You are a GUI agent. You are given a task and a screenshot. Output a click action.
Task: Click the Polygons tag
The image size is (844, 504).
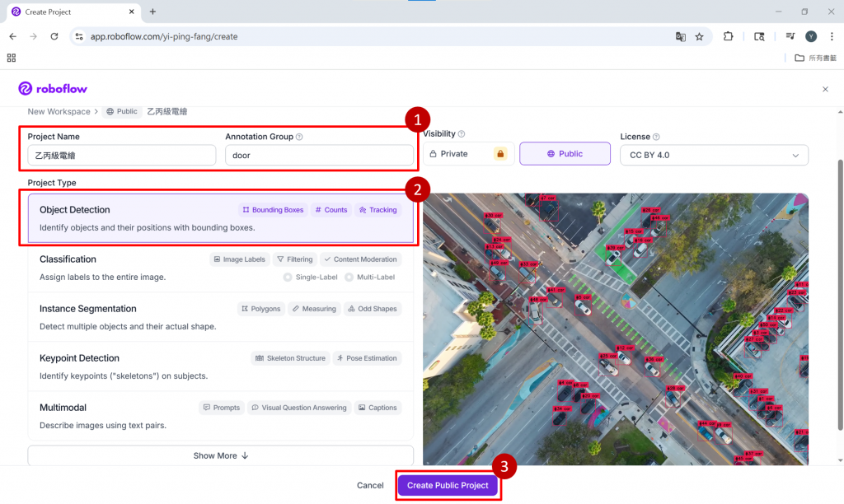[x=261, y=309]
